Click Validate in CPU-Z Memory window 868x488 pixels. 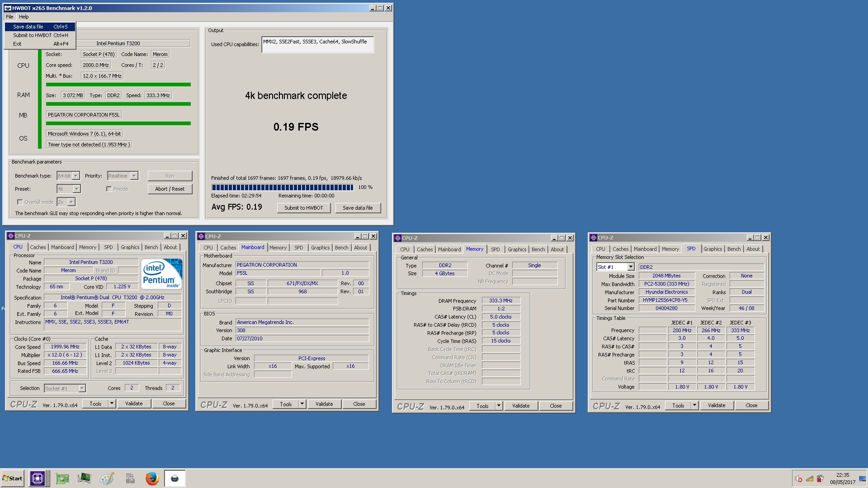pyautogui.click(x=521, y=406)
